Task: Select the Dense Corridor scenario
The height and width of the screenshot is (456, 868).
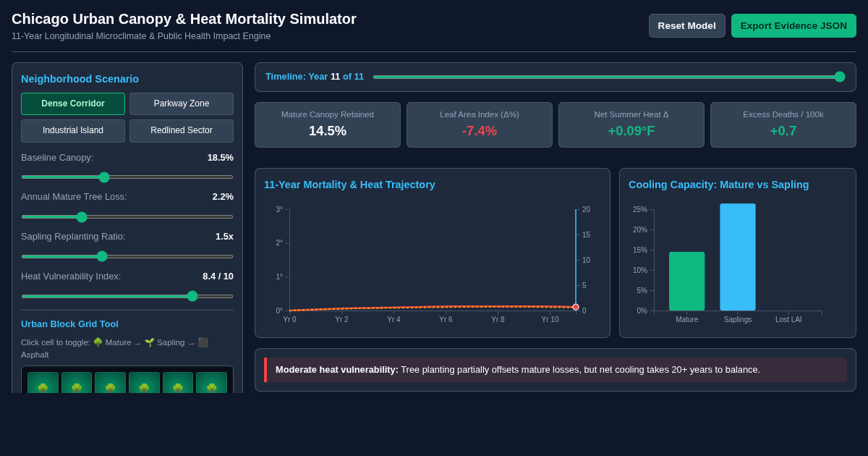Action: point(73,104)
